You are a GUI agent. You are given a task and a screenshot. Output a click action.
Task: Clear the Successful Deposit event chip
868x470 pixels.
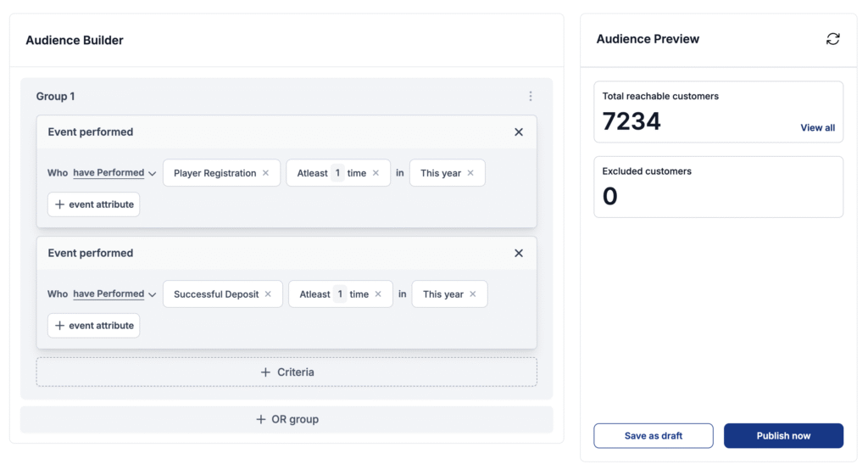pyautogui.click(x=268, y=294)
